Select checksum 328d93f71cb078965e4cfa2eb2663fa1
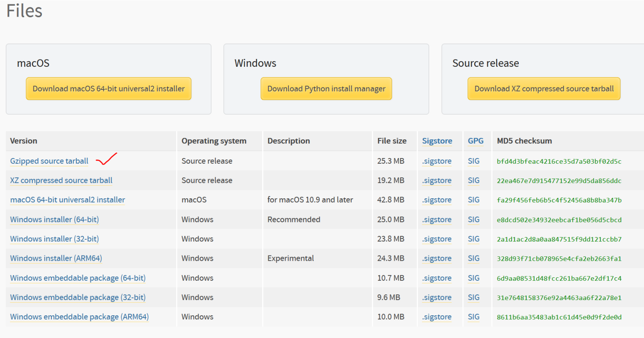The height and width of the screenshot is (338, 644). tap(559, 259)
